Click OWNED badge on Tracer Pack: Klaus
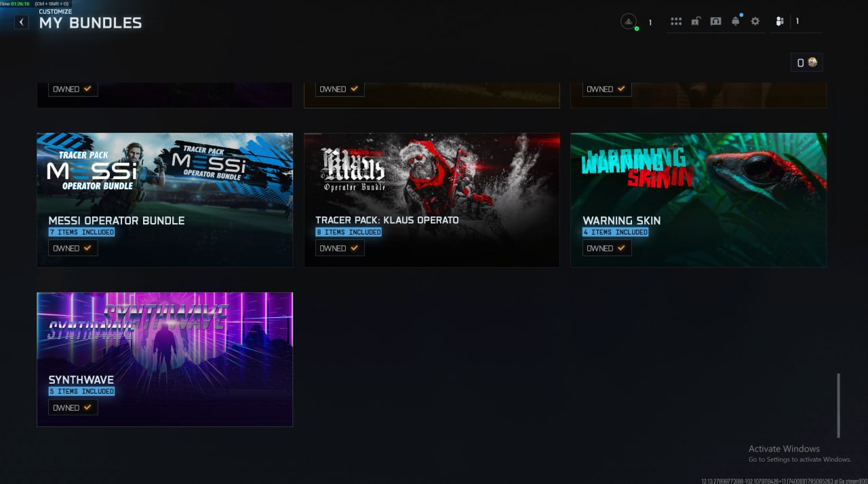 pyautogui.click(x=340, y=248)
